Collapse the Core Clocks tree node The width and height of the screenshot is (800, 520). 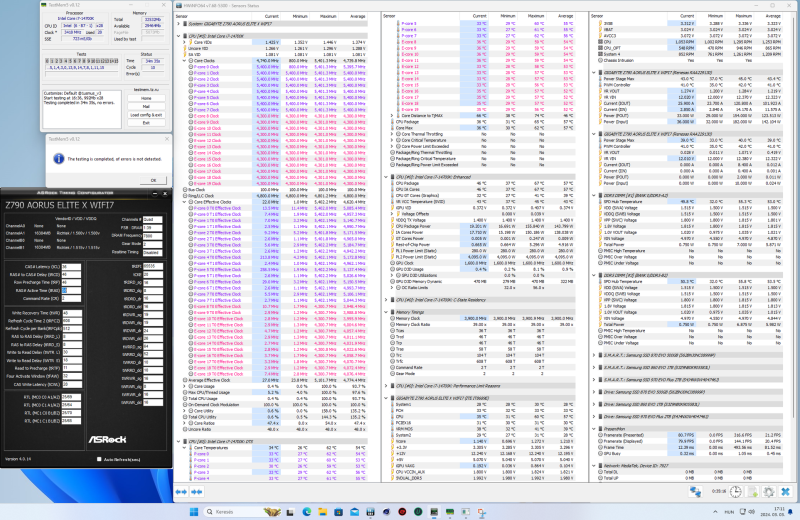point(185,61)
